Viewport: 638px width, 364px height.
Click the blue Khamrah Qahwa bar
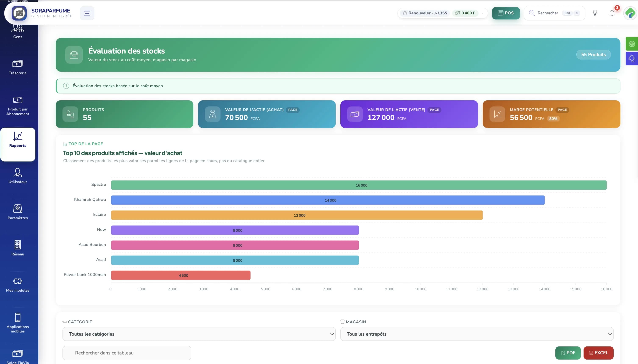[328, 200]
